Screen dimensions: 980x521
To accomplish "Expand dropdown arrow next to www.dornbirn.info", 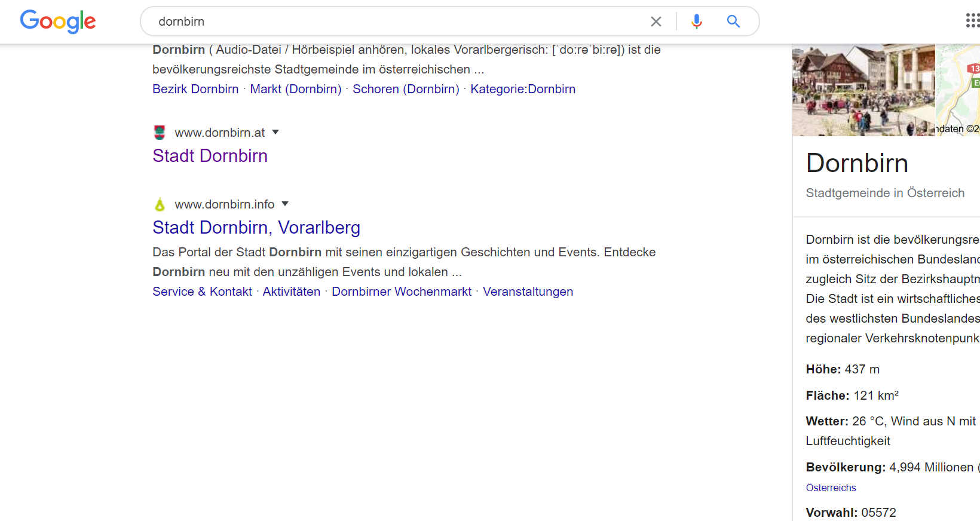I will [285, 204].
